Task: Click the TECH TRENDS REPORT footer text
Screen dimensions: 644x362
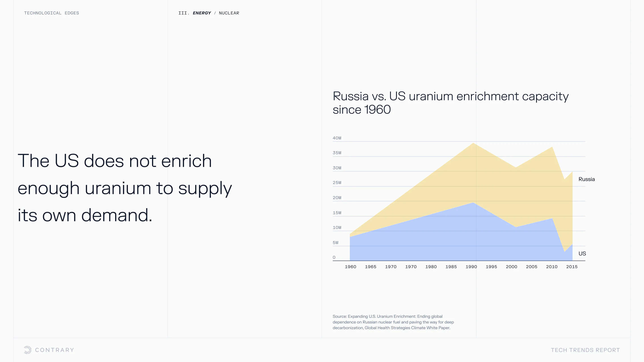Action: 585,350
